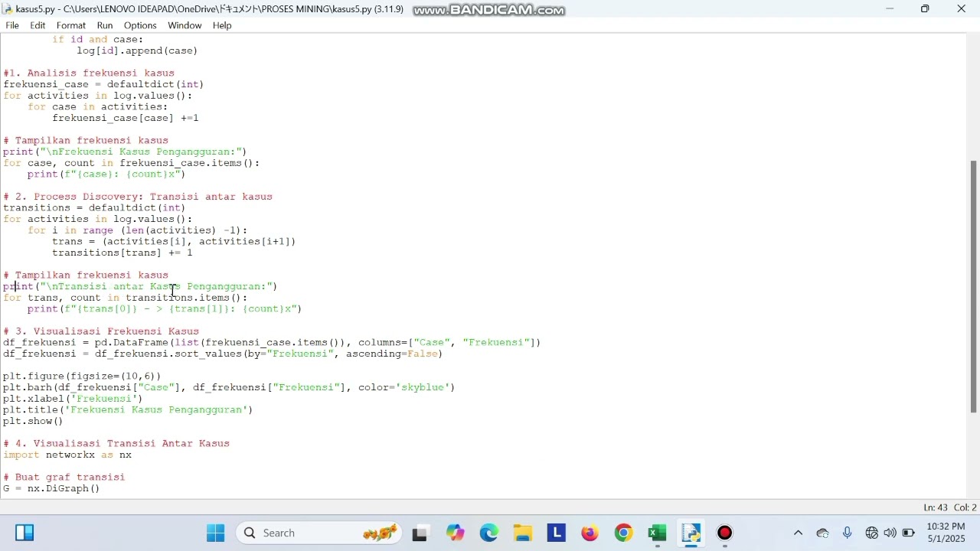Click comment '# 3. Visualisasi Frekuensi Kasus'

[x=101, y=331]
